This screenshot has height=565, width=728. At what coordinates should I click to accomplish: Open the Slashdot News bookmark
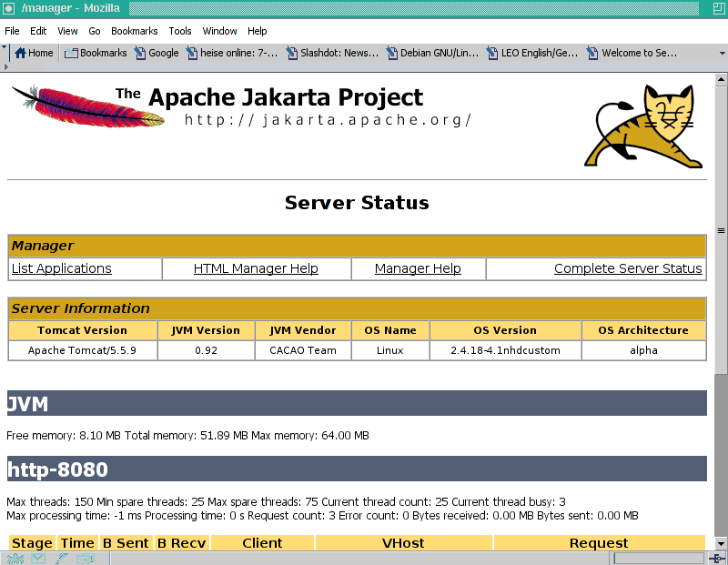(332, 53)
